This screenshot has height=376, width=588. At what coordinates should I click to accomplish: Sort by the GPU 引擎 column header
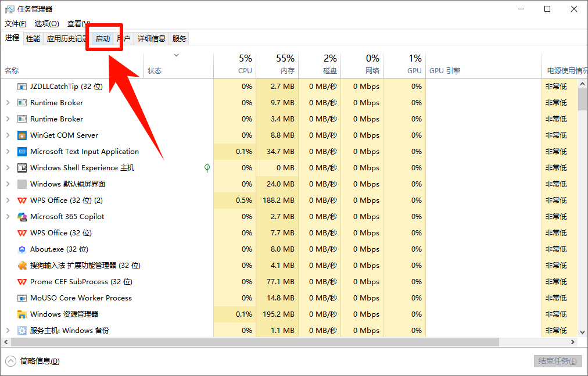point(484,64)
